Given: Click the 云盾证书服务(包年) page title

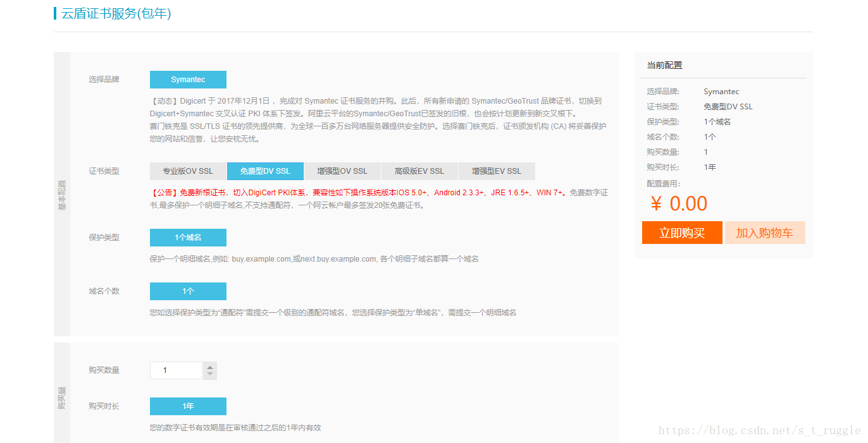Looking at the screenshot, I should coord(116,13).
